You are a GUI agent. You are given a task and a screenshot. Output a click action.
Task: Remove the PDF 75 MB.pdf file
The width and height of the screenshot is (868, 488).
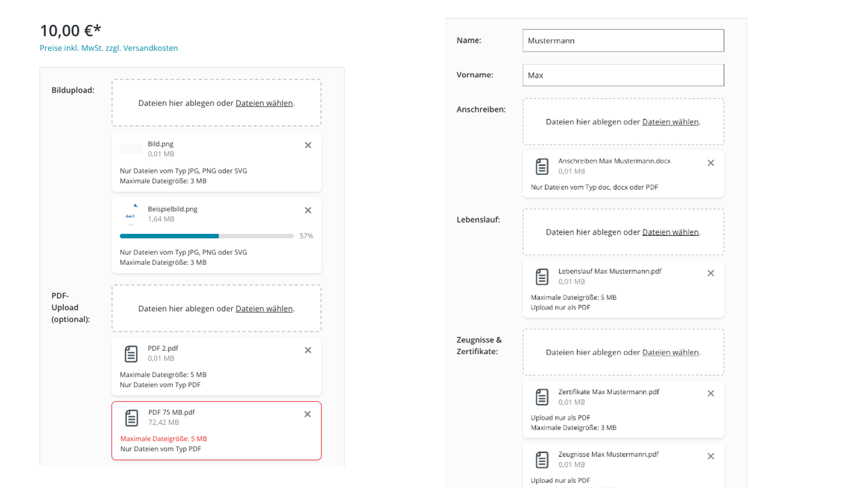pyautogui.click(x=307, y=414)
